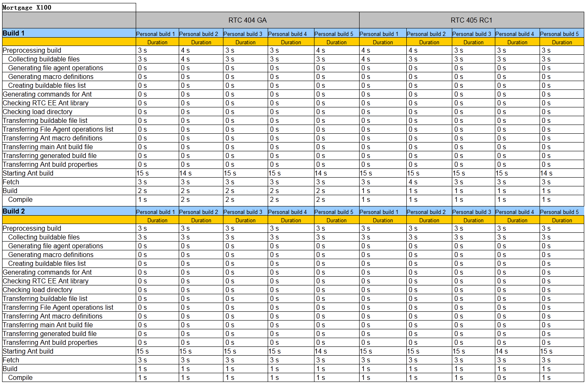Select Build 1 Fetch '4 s', RTC 405 build 2
The width and height of the screenshot is (588, 387).
point(413,182)
